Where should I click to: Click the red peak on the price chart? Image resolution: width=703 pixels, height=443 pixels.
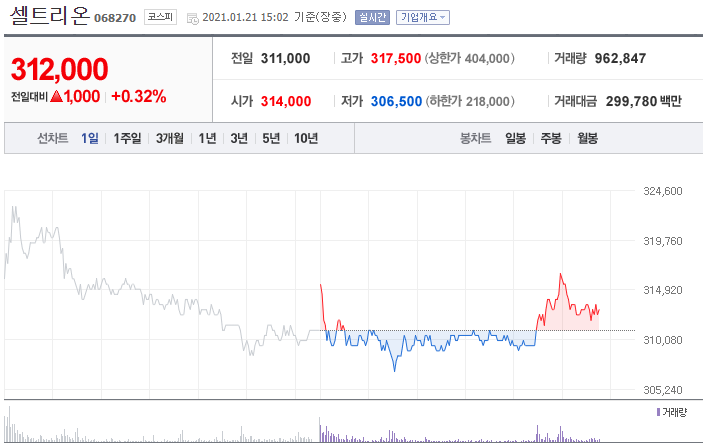pyautogui.click(x=560, y=274)
